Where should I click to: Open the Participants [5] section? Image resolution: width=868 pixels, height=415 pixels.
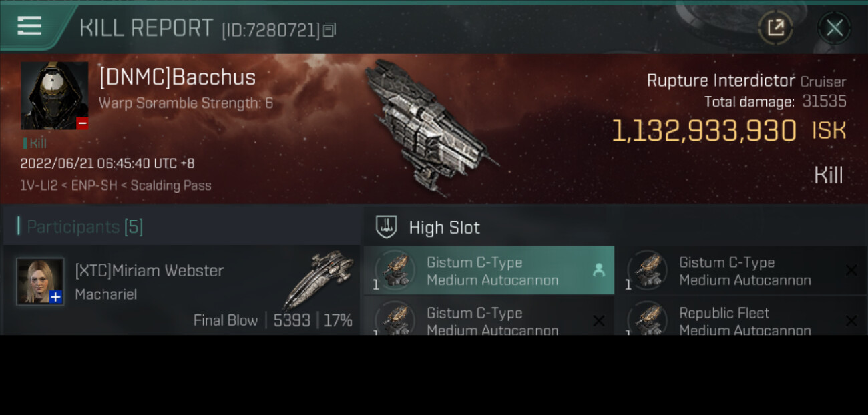tap(85, 227)
